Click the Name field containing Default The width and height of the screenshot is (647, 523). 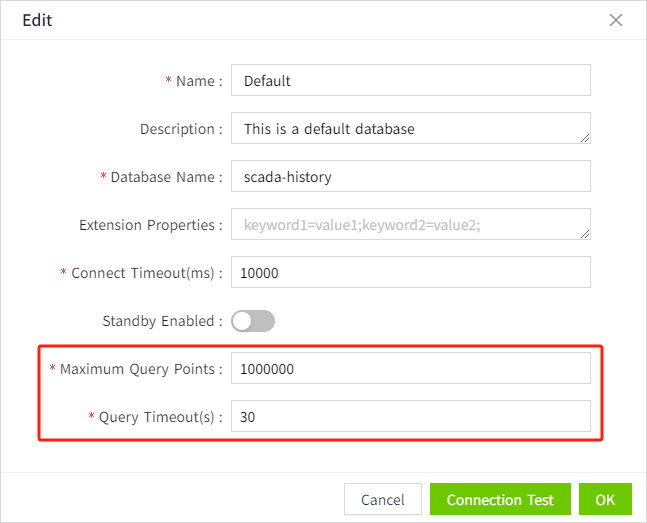[x=410, y=80]
